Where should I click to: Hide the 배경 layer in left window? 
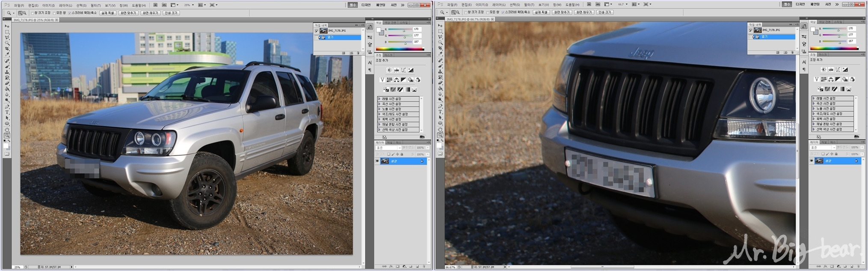tap(377, 161)
